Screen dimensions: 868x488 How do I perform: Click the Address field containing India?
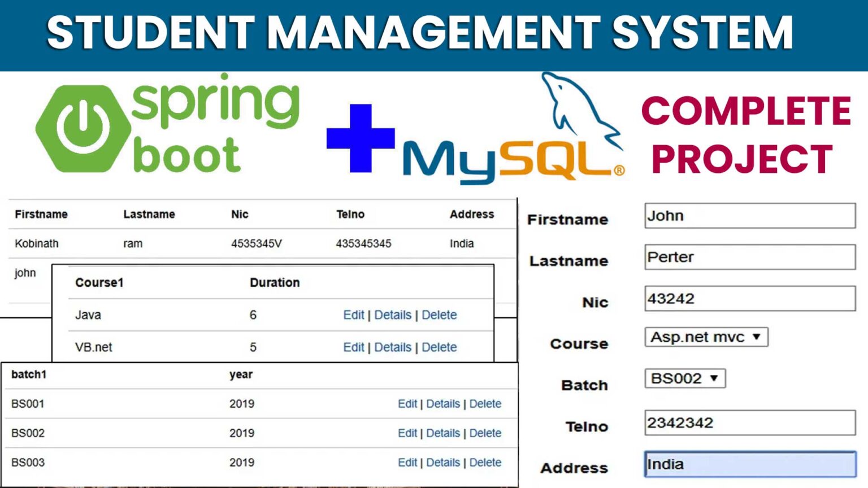(750, 464)
